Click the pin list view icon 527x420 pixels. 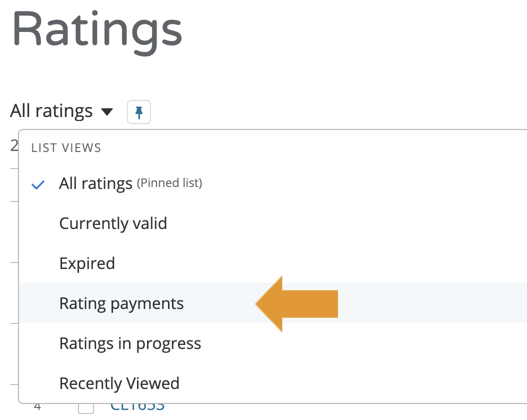[139, 111]
